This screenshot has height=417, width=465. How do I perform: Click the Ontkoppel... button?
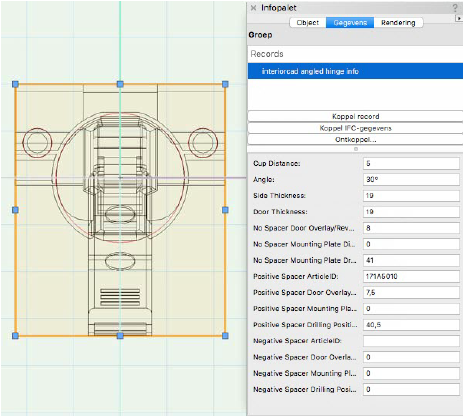(x=355, y=139)
